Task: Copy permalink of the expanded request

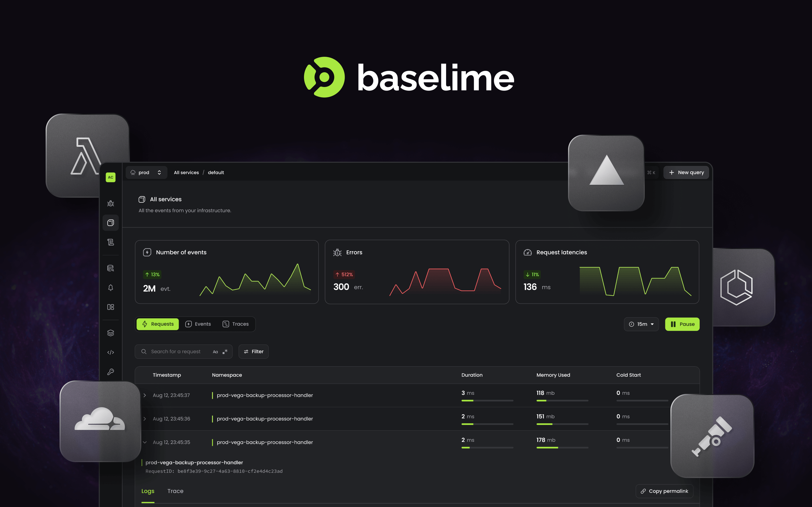Action: [x=664, y=491]
